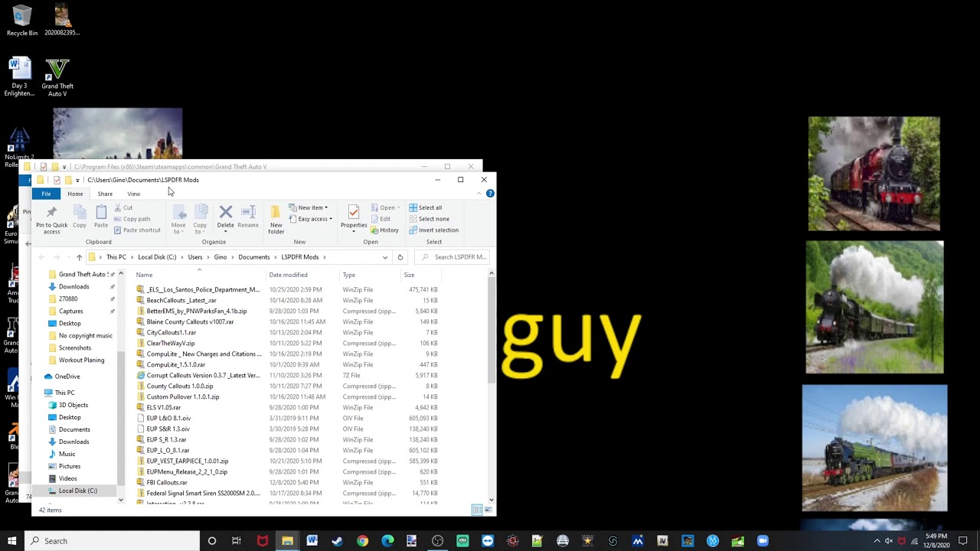Click the Rename icon in the ribbon
The width and height of the screenshot is (980, 551).
[248, 217]
